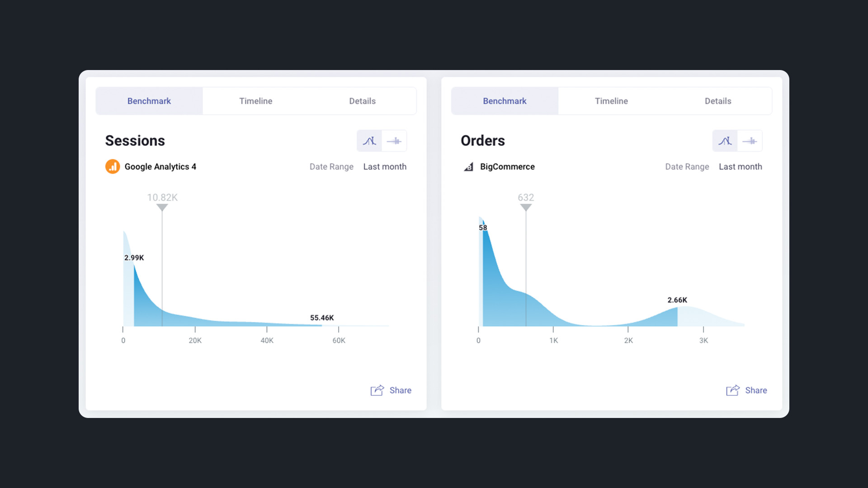This screenshot has width=868, height=488.
Task: Click the share icon in Sessions card
Action: pos(377,390)
